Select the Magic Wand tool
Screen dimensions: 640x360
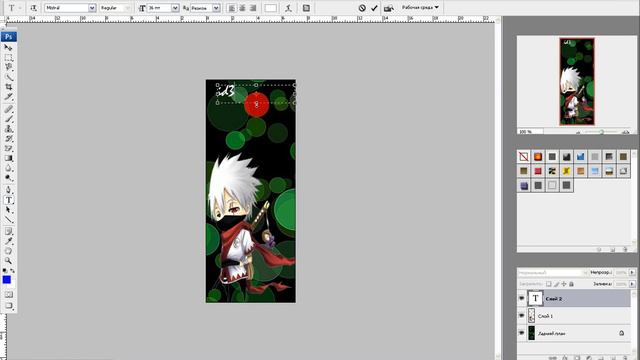(8, 77)
